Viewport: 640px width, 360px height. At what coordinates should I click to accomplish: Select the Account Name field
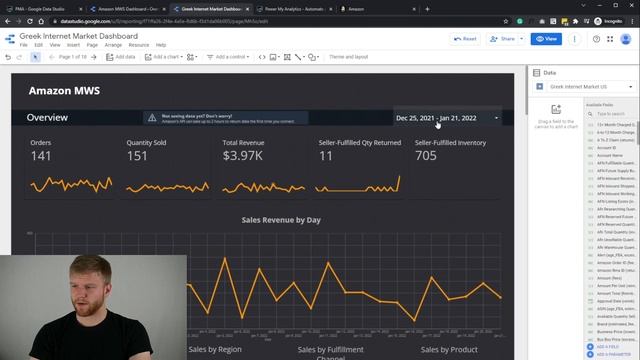[x=611, y=156]
